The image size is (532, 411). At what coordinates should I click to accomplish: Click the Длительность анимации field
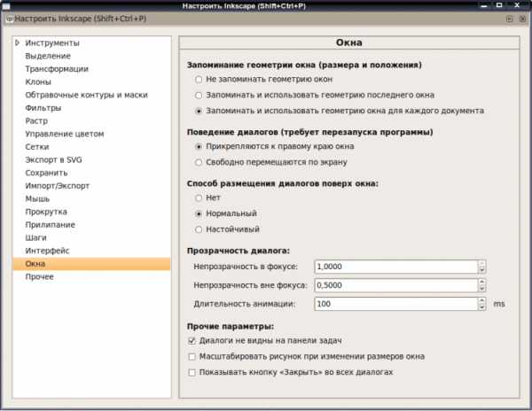coord(396,304)
